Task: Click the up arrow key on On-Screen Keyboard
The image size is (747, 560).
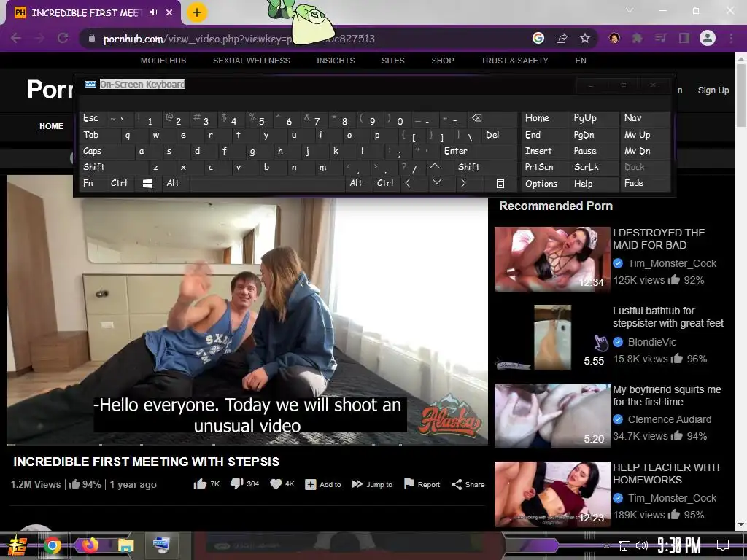Action: click(x=435, y=167)
